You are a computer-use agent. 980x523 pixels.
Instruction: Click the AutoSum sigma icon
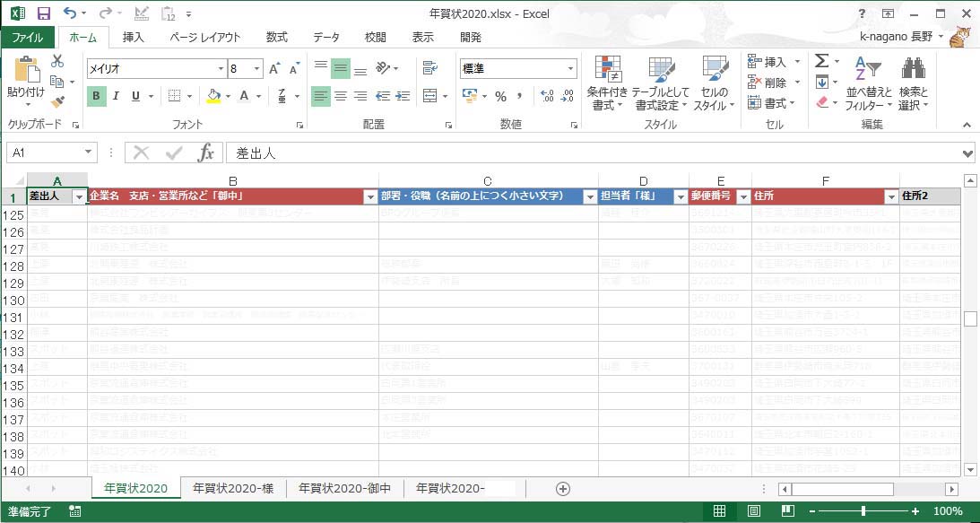coord(821,61)
